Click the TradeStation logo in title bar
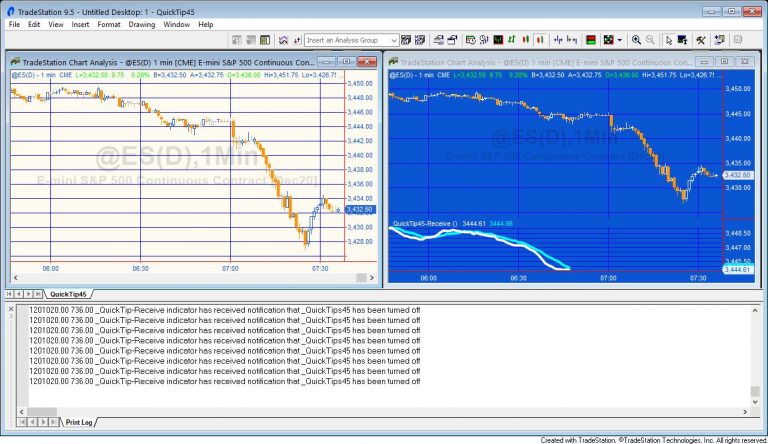This screenshot has width=768, height=444. 9,11
